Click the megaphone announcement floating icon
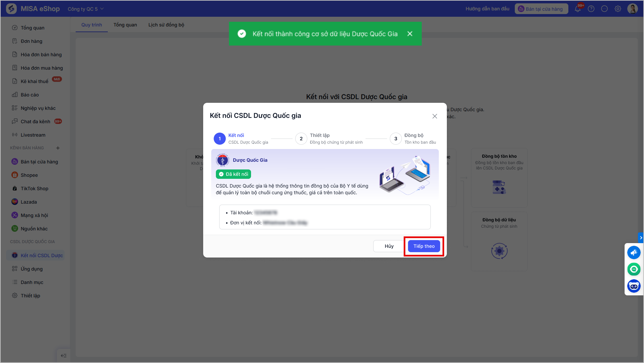This screenshot has width=644, height=363. coord(634,252)
